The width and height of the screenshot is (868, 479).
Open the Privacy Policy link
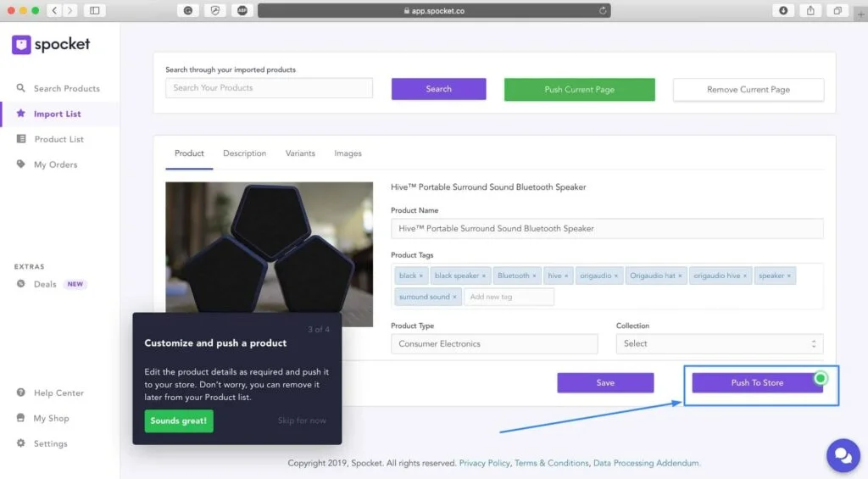point(484,464)
